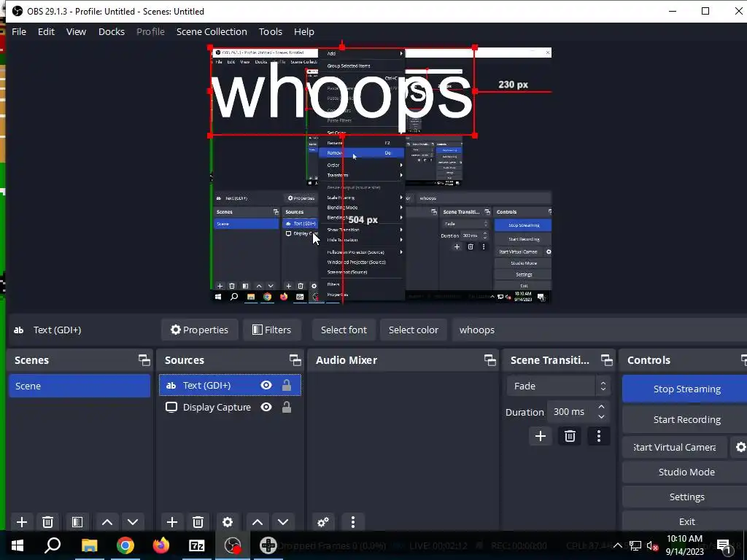Open the Tools menu
Viewport: 747px width, 560px height.
coord(271,31)
